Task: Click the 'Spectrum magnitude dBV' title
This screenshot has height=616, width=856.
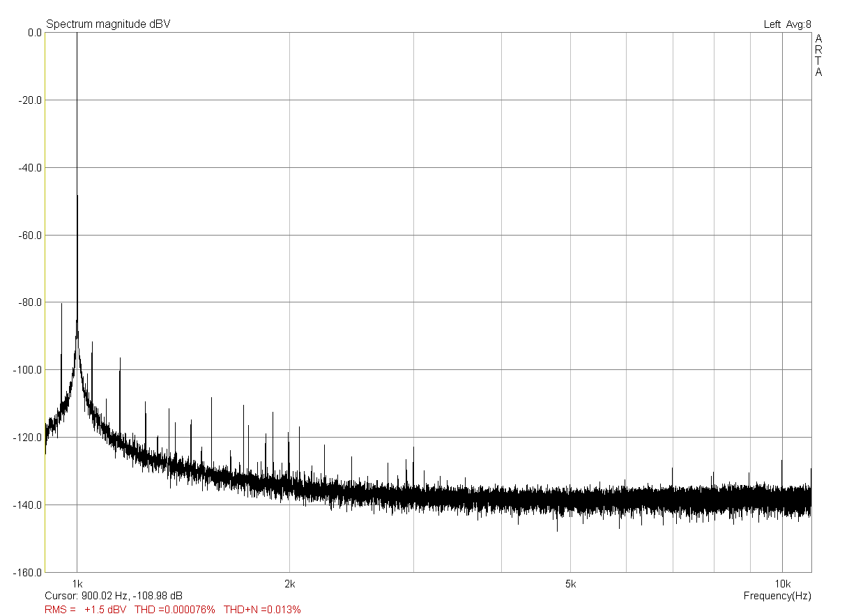Action: tap(108, 24)
